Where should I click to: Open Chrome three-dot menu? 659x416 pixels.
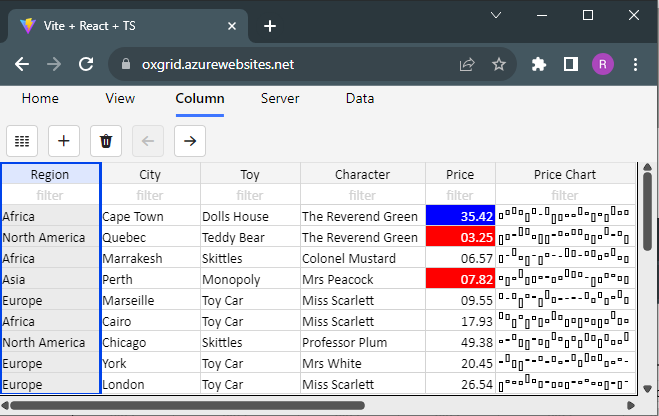click(x=635, y=64)
